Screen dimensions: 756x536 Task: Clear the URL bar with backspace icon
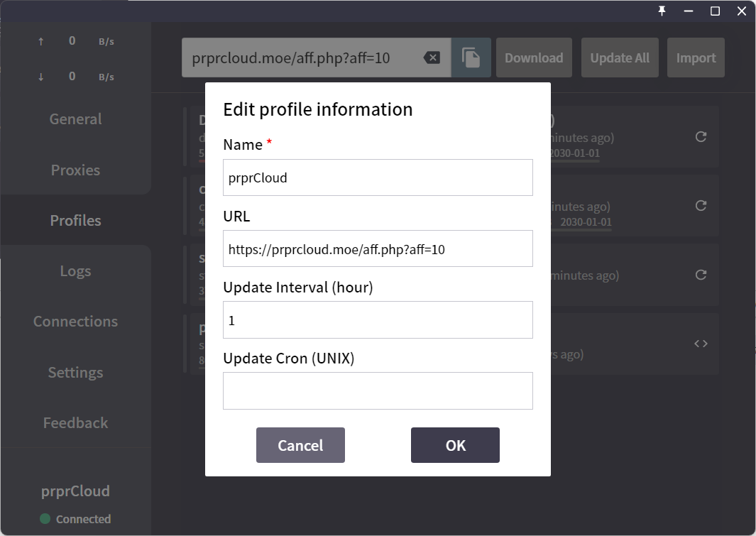point(432,58)
